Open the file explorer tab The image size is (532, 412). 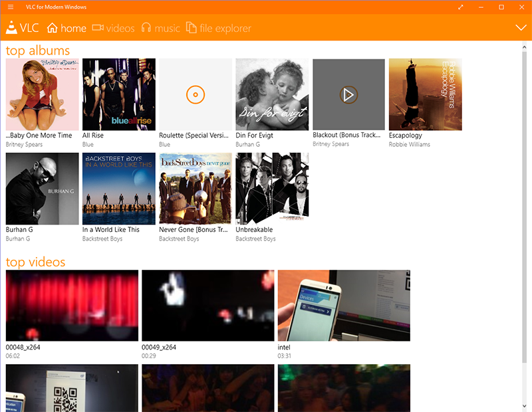[x=225, y=29]
